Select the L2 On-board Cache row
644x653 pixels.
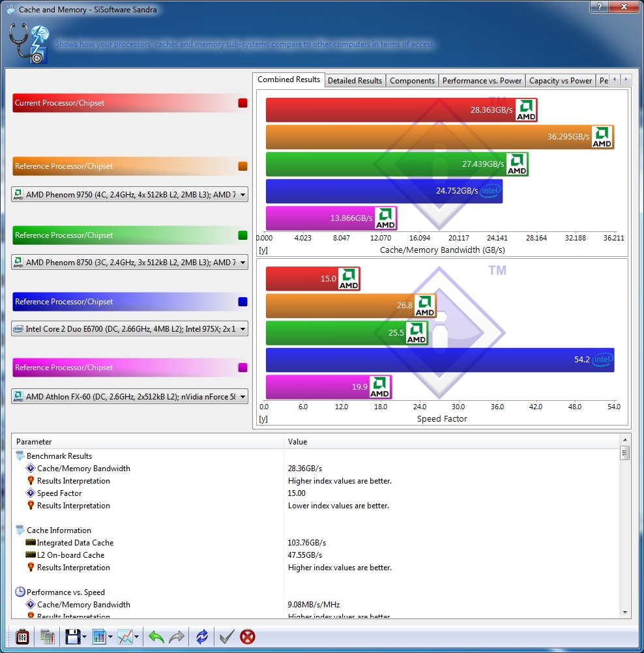315,555
